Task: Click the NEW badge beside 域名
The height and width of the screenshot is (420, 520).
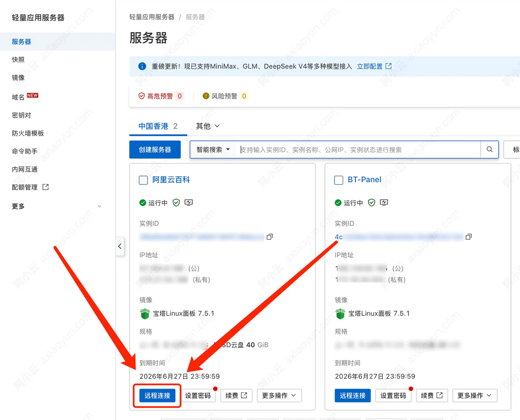Action: coord(33,95)
